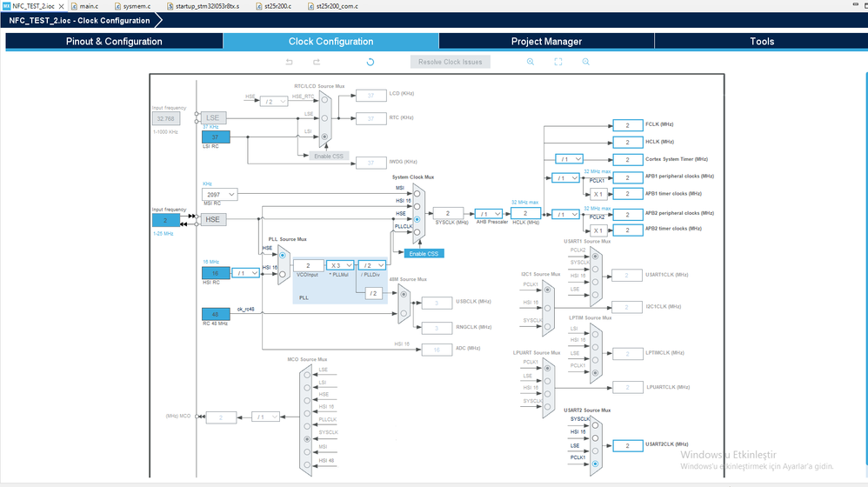The height and width of the screenshot is (487, 868).
Task: Click Enable CSS under RTC/LCD mux
Action: click(x=329, y=156)
